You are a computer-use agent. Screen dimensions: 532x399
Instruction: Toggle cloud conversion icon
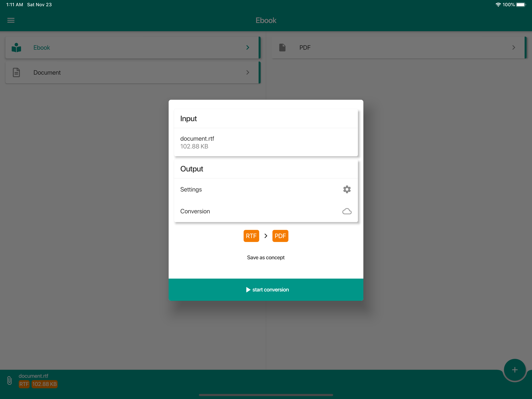[347, 211]
